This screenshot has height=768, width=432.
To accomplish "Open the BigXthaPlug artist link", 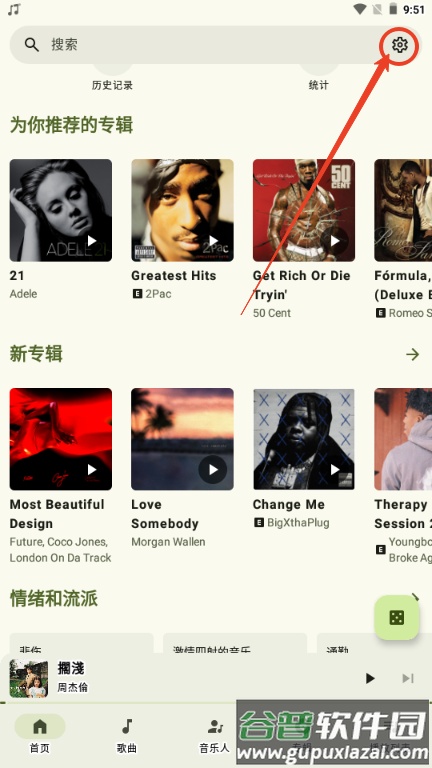I will 298,523.
